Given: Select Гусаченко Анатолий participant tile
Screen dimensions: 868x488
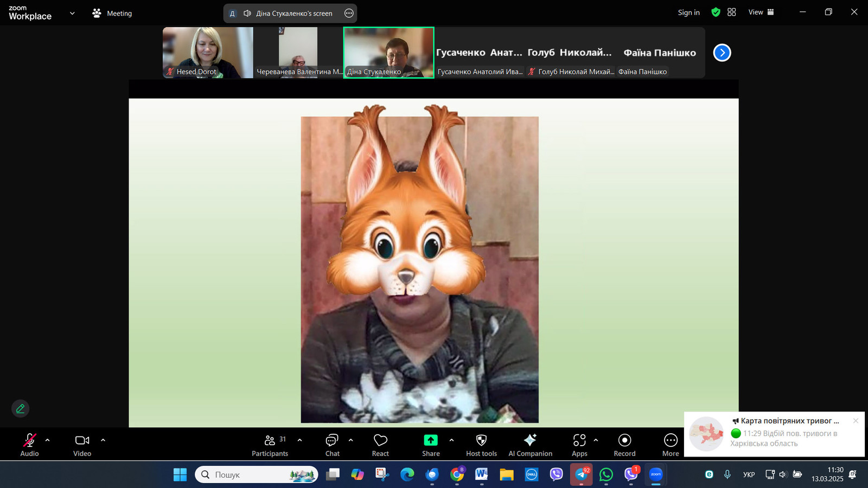Looking at the screenshot, I should click(x=479, y=53).
